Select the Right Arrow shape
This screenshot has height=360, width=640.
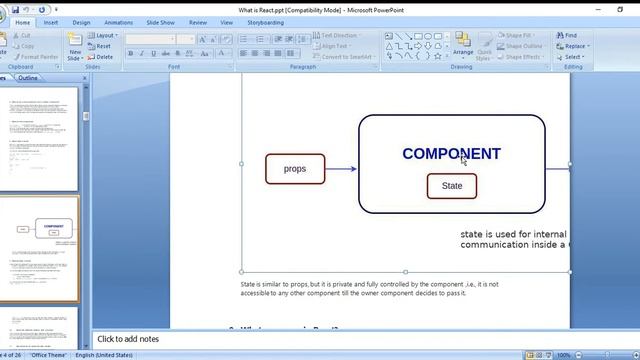(x=418, y=46)
